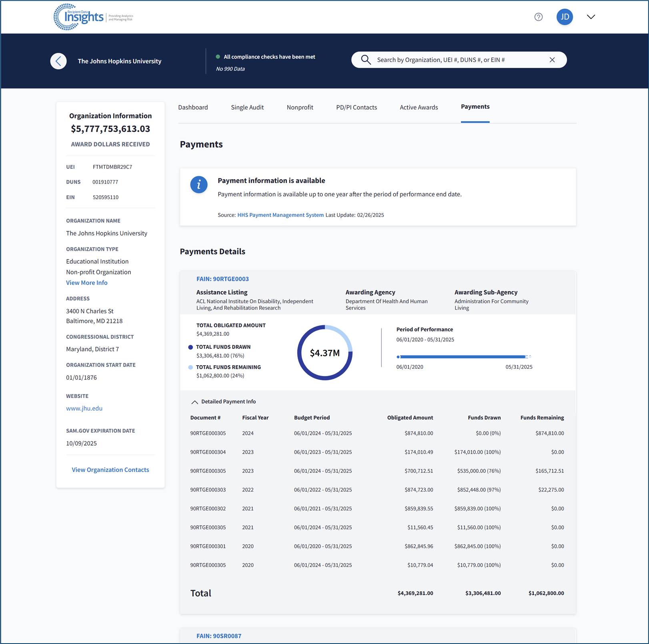The height and width of the screenshot is (644, 649).
Task: Open the help question mark icon
Action: click(538, 17)
